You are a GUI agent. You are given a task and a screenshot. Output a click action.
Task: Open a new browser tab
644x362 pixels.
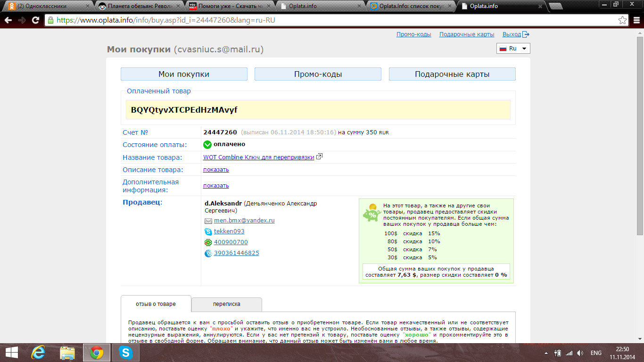(556, 6)
